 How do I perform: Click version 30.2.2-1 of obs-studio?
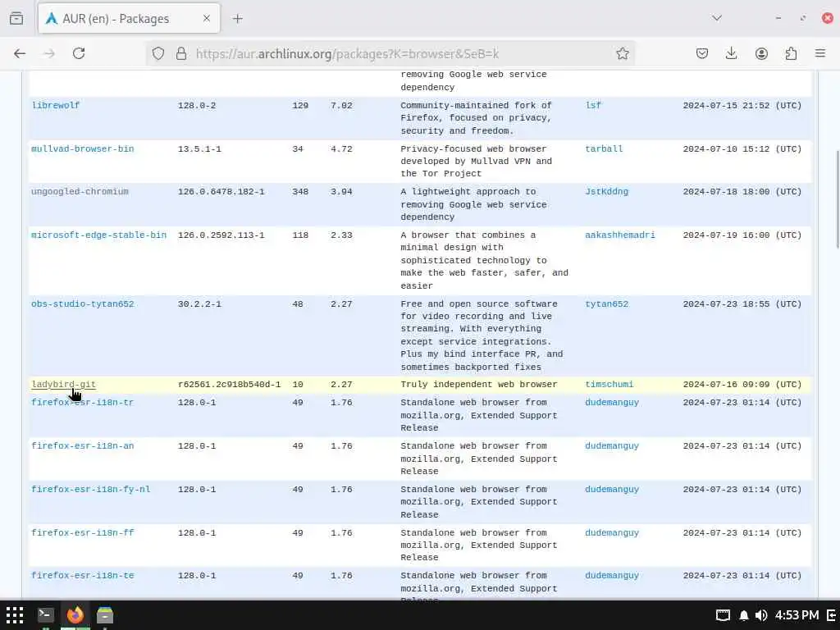(x=199, y=304)
